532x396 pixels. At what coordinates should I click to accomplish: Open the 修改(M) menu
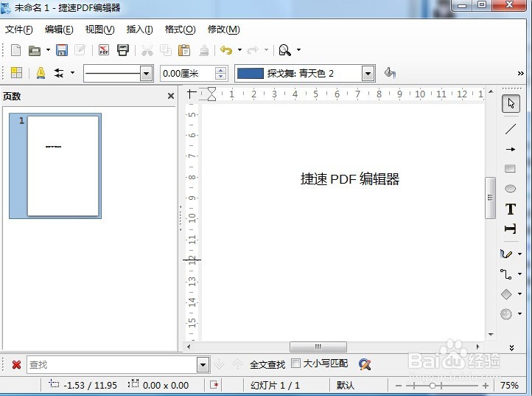[223, 29]
